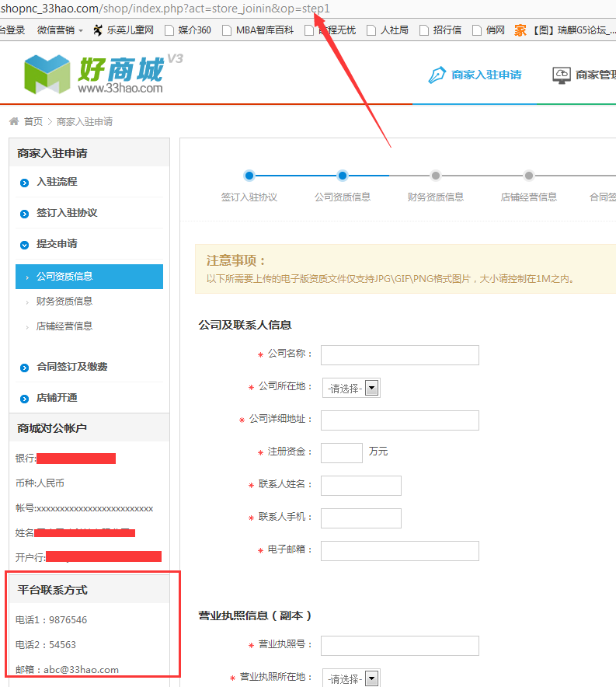Select the 商家入驻申请 header tab
The image size is (616, 687).
(475, 75)
